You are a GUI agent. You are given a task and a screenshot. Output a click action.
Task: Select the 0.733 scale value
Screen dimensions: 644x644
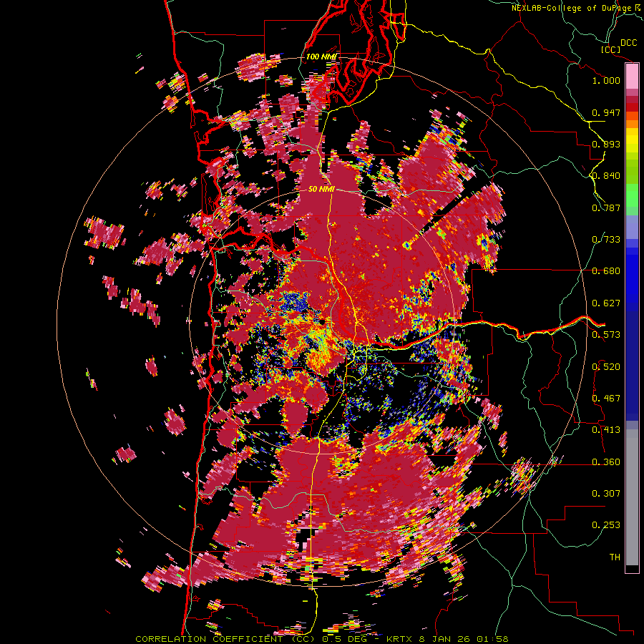pyautogui.click(x=606, y=240)
